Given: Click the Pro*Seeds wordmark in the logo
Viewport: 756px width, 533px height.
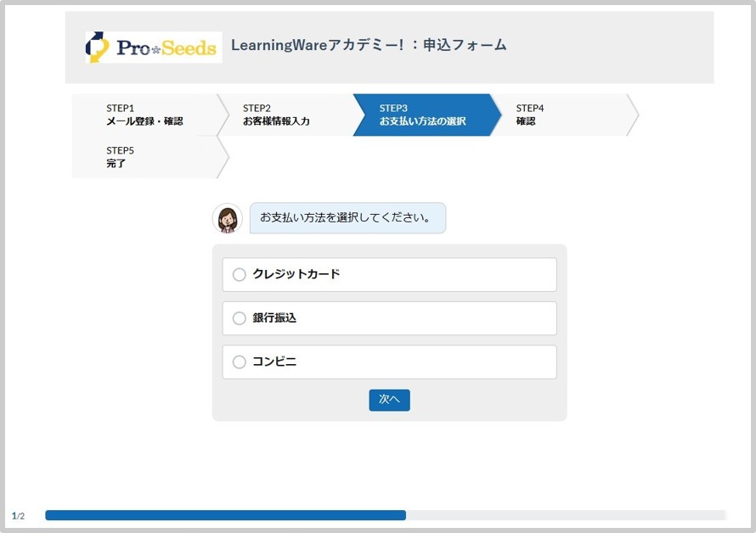Looking at the screenshot, I should (x=166, y=48).
